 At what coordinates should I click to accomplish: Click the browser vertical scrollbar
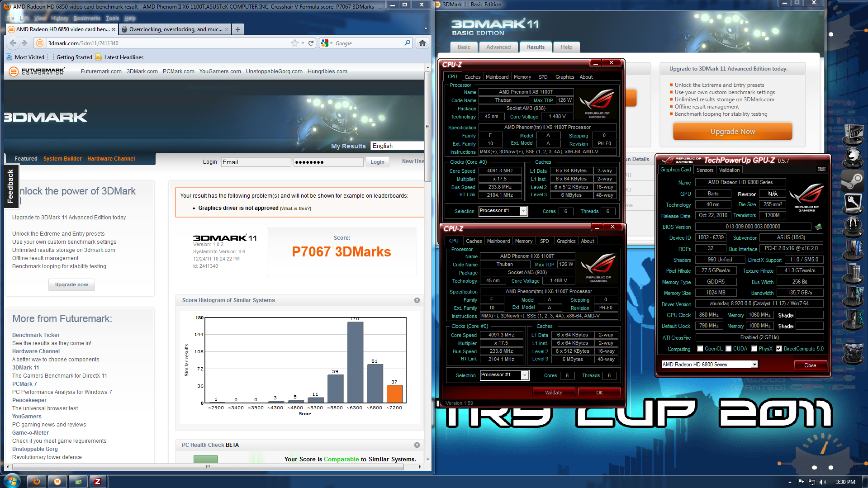(x=428, y=262)
